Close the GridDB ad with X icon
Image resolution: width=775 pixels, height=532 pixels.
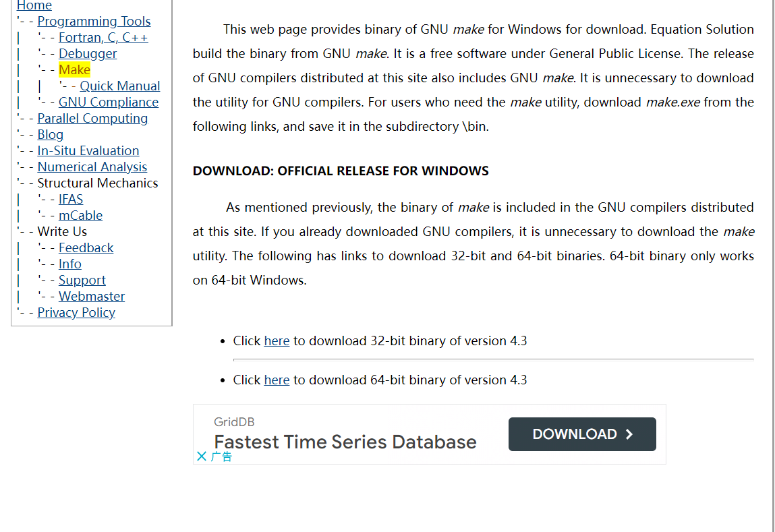[201, 456]
